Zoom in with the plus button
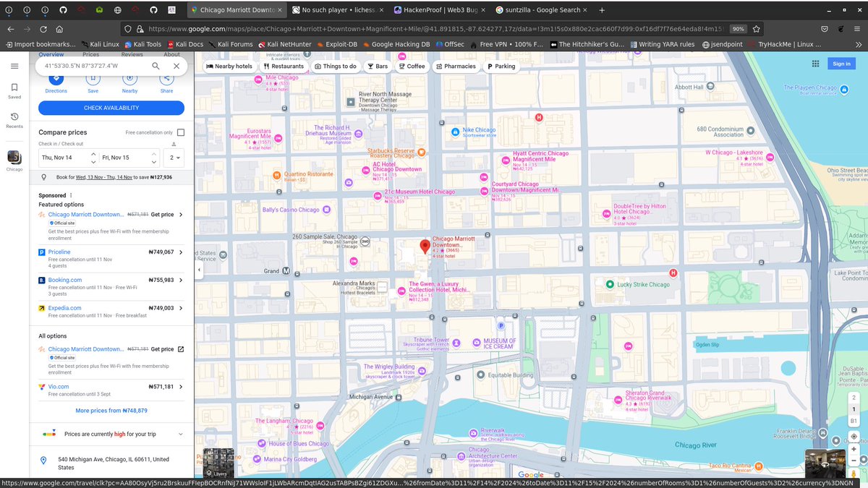868x488 pixels. point(854,449)
